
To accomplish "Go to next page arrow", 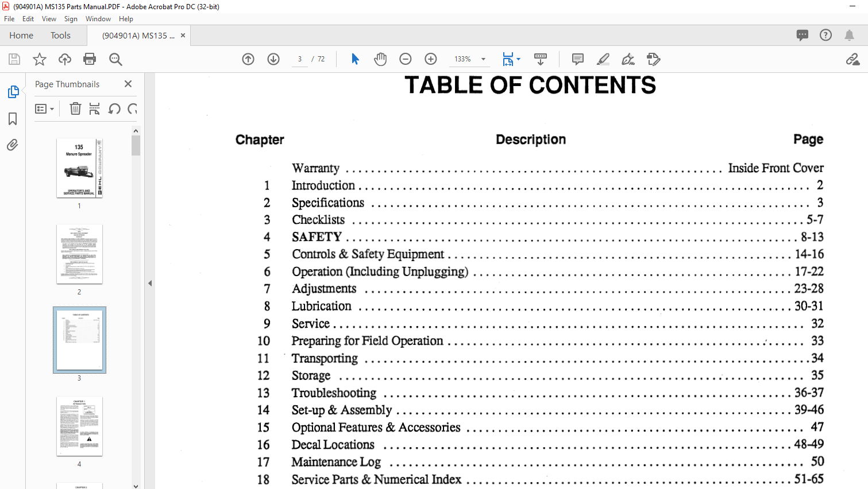I will coord(273,59).
